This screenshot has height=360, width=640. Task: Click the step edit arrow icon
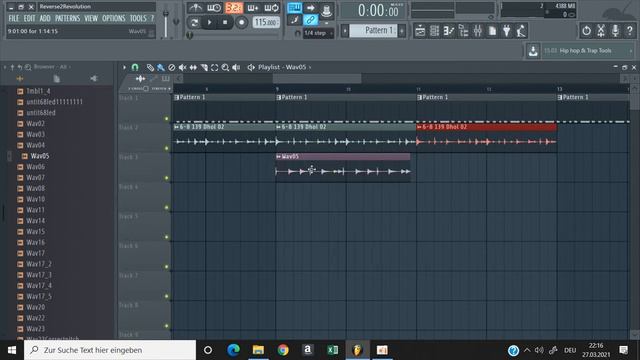[x=310, y=8]
